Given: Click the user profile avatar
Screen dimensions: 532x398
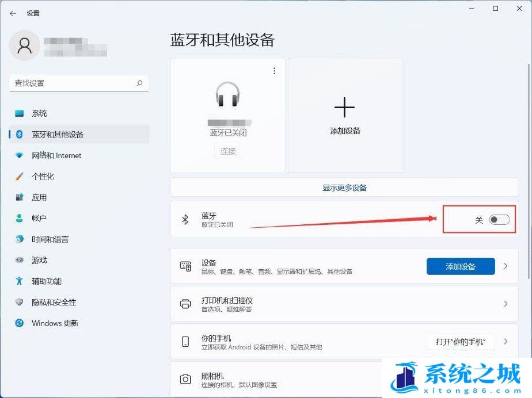Looking at the screenshot, I should pyautogui.click(x=25, y=45).
